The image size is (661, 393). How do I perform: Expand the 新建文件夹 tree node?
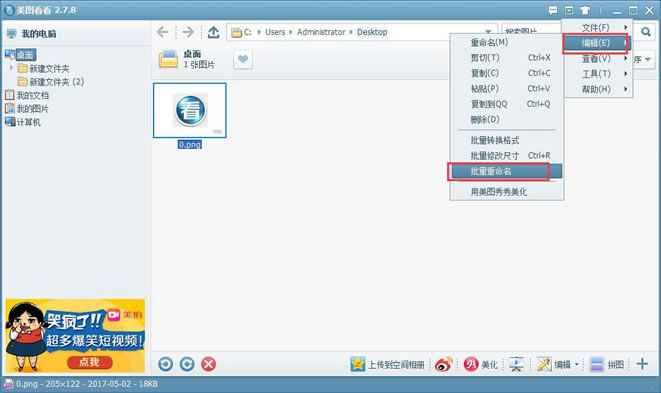pos(11,67)
